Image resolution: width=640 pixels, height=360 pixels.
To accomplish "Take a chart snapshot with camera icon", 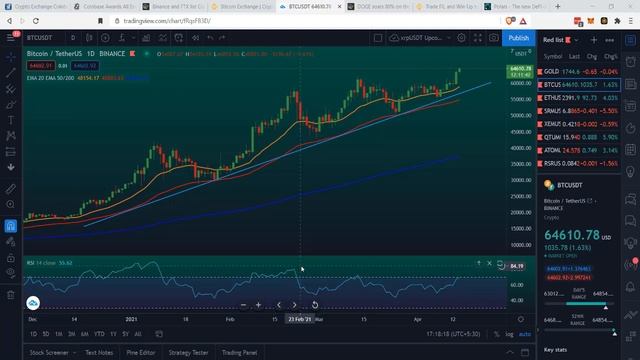I will tap(493, 38).
